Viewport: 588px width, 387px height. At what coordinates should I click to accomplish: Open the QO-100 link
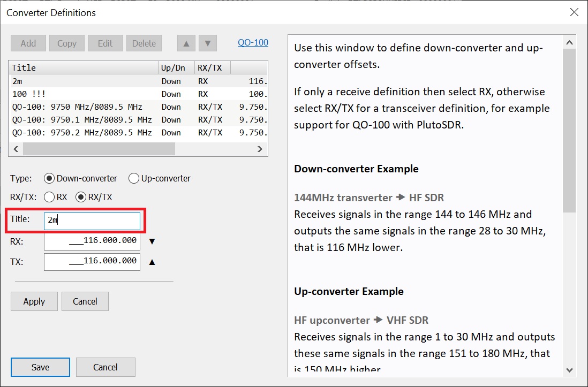click(x=253, y=42)
